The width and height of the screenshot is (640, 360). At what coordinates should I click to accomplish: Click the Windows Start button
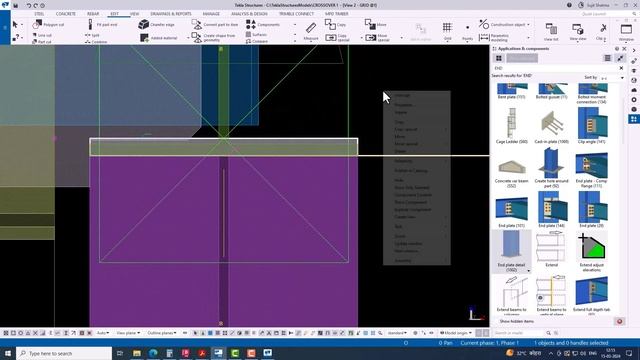click(x=8, y=353)
